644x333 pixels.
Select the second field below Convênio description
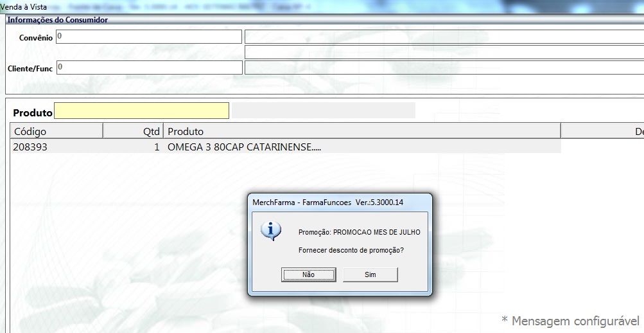click(x=444, y=52)
